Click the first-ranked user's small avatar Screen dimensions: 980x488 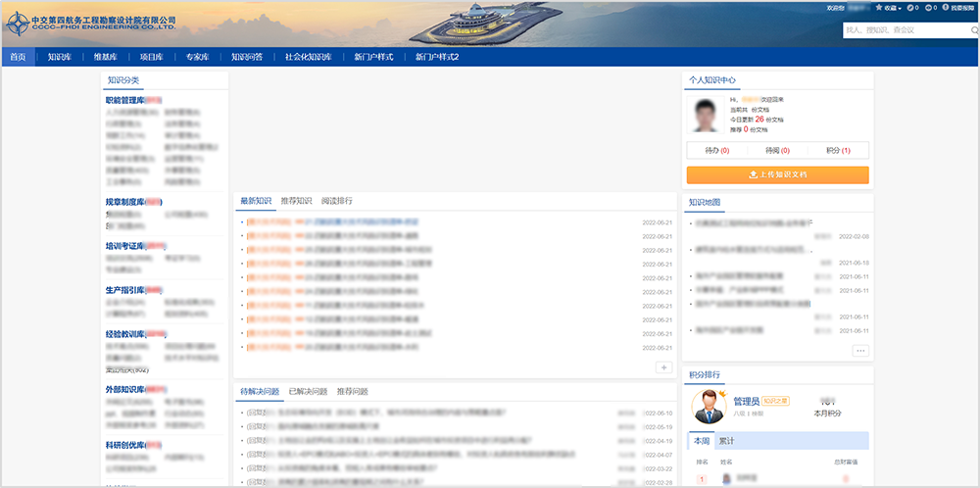pos(727,478)
